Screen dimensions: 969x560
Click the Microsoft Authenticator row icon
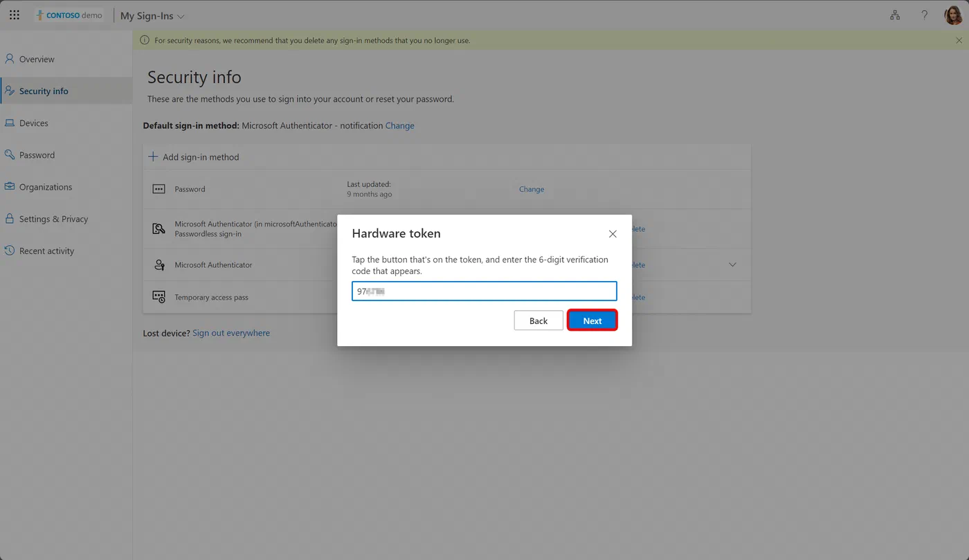[159, 264]
